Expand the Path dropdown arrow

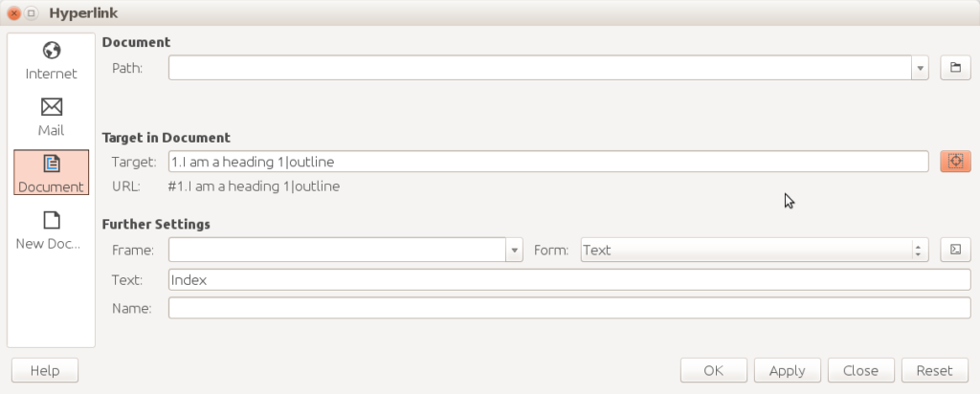coord(920,68)
